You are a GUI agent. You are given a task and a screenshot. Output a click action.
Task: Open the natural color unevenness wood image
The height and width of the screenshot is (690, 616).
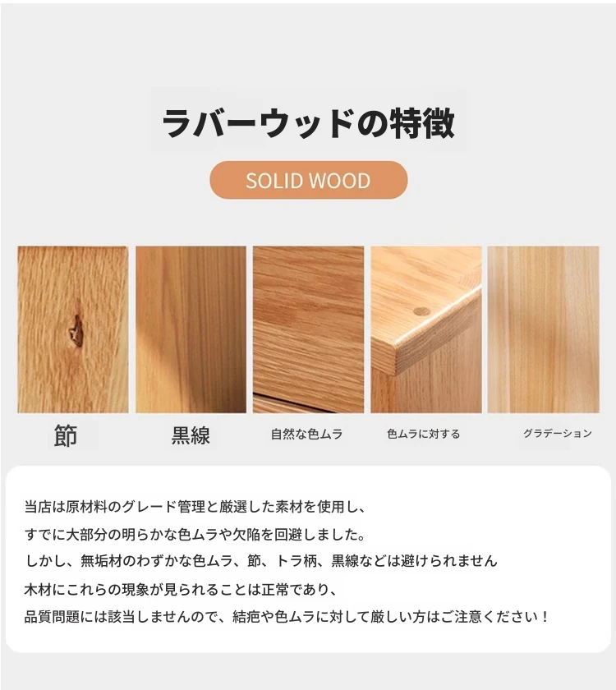(309, 329)
